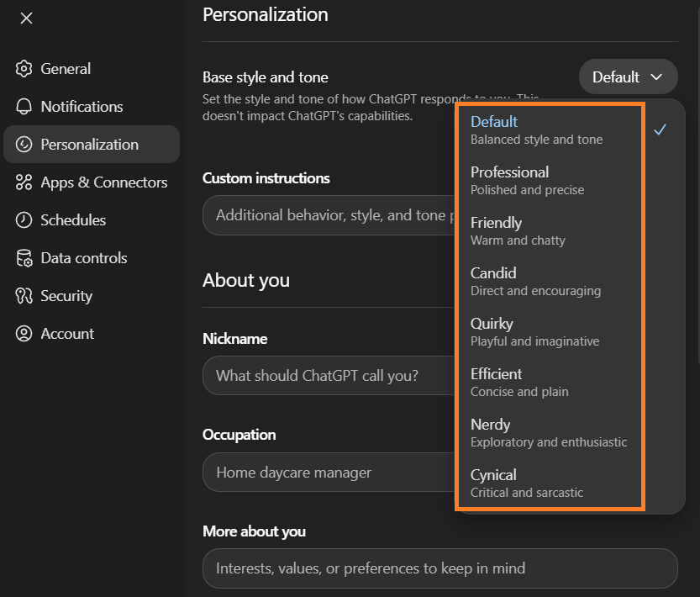700x597 pixels.
Task: Open the Account settings tab
Action: point(92,334)
